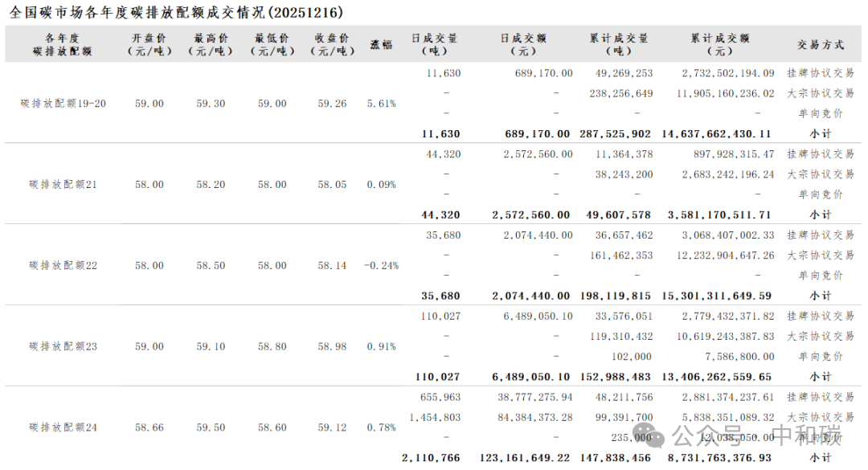
Task: Select the 碳排放配额19-20 row label
Action: coord(63,104)
